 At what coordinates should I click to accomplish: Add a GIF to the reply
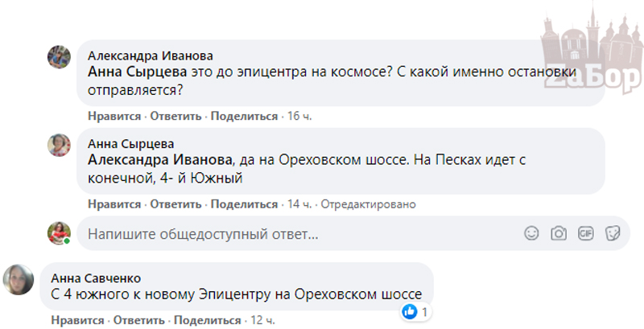point(585,234)
